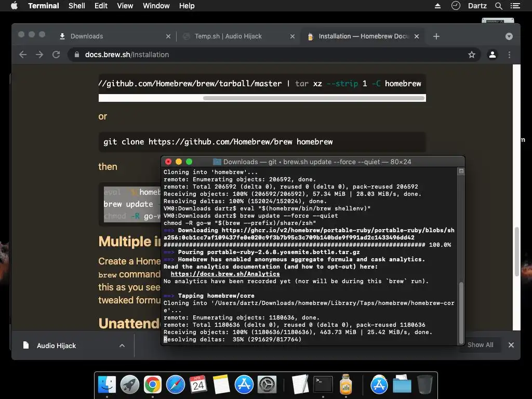The height and width of the screenshot is (399, 532).
Task: Click the Dartz user name in menu bar
Action: point(477,6)
